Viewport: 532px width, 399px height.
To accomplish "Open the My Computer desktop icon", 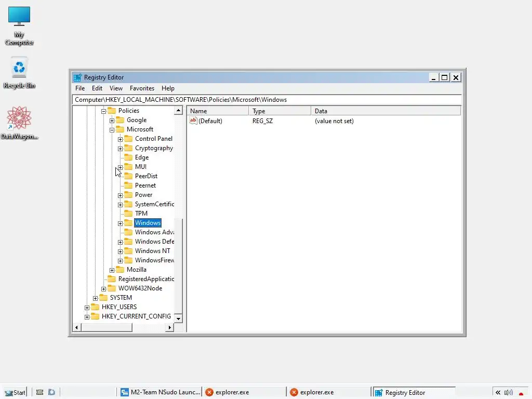I will (x=19, y=26).
